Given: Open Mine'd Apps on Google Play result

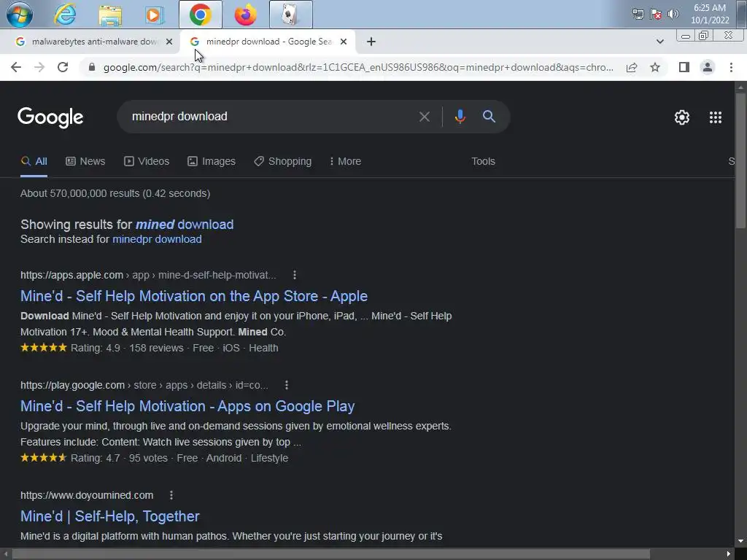Looking at the screenshot, I should [x=187, y=406].
